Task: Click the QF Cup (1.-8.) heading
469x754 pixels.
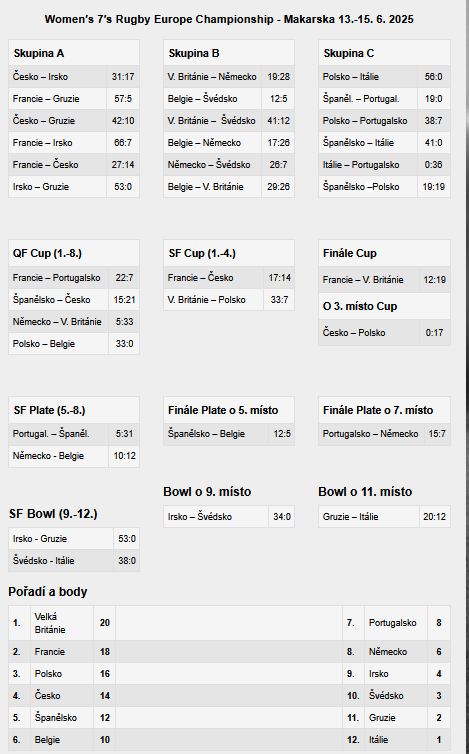Action: pyautogui.click(x=47, y=253)
